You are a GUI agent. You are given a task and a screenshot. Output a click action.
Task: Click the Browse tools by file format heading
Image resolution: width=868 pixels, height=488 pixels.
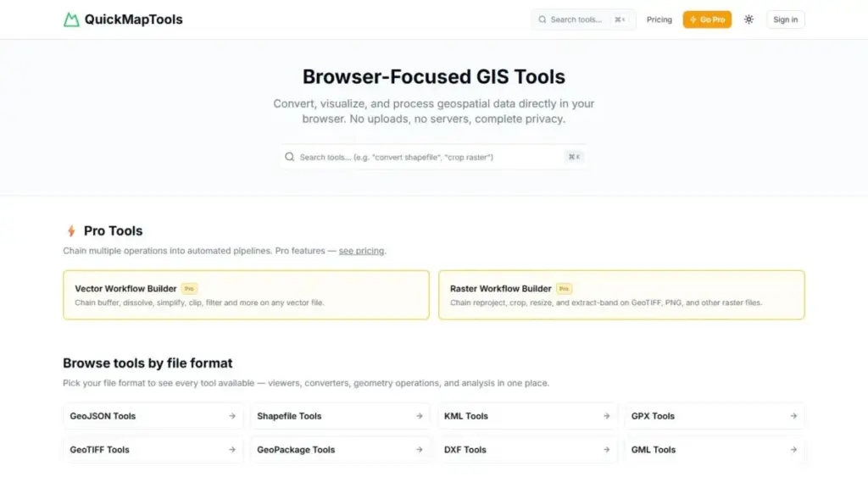[x=147, y=363]
